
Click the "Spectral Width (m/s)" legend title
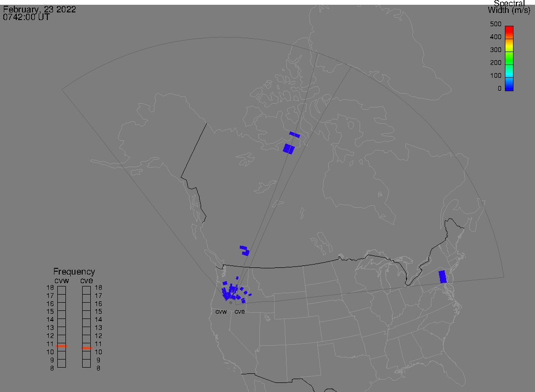pyautogui.click(x=509, y=7)
